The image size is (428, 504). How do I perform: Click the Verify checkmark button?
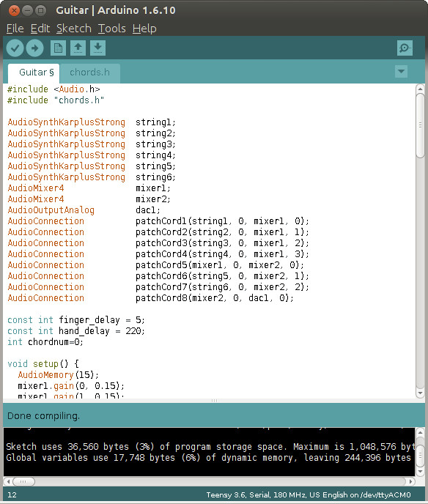[x=15, y=48]
